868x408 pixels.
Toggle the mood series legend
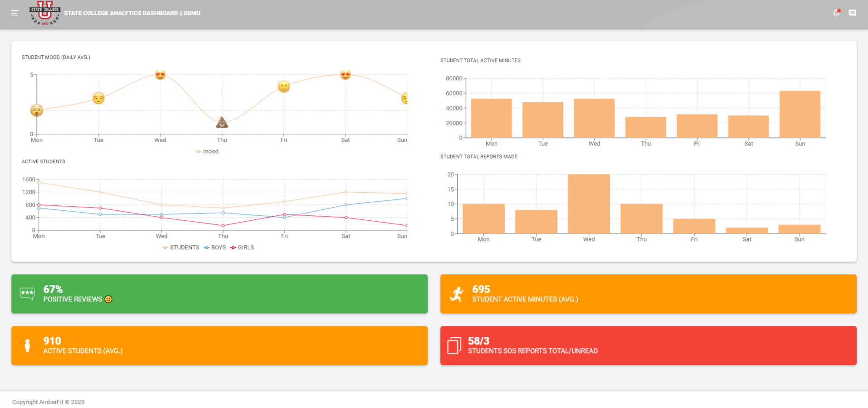(207, 151)
